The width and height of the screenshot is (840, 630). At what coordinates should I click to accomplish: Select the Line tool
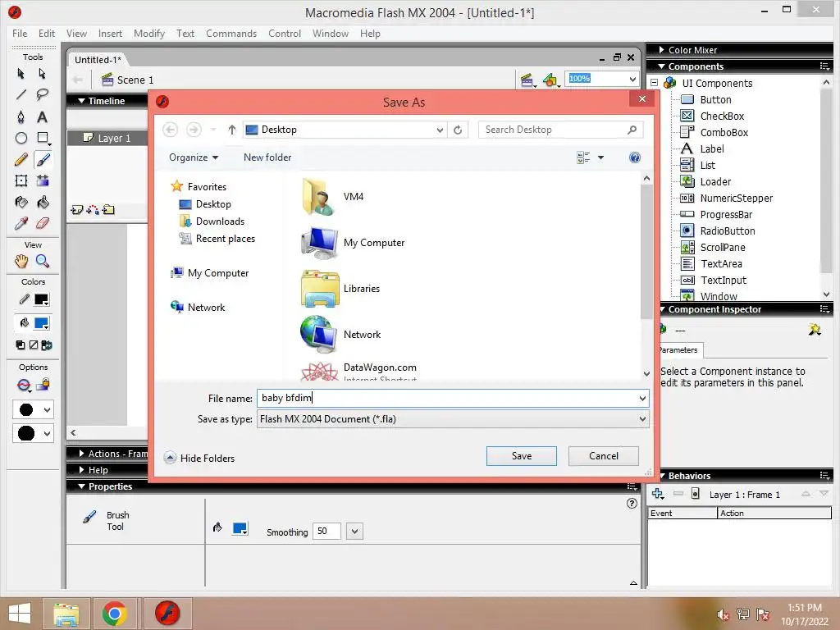point(21,95)
